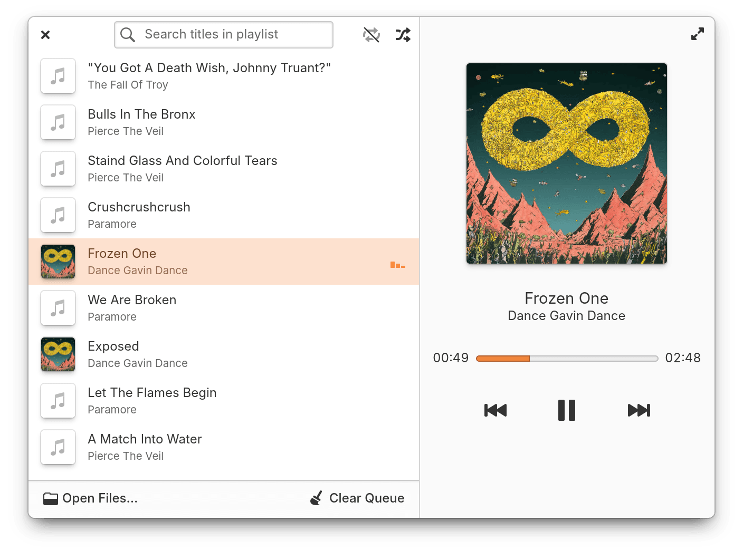The height and width of the screenshot is (560, 743).
Task: Click the search magnifier icon
Action: [x=127, y=34]
